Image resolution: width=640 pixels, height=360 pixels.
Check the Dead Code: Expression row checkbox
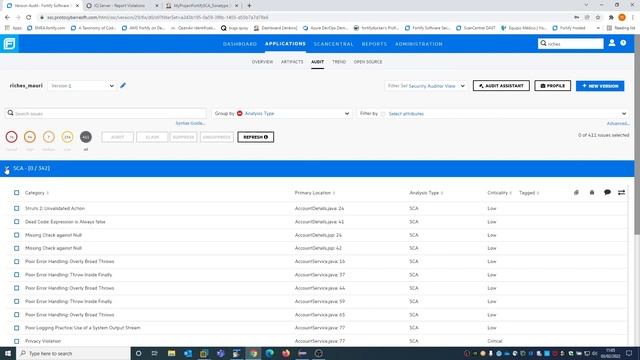coord(16,222)
